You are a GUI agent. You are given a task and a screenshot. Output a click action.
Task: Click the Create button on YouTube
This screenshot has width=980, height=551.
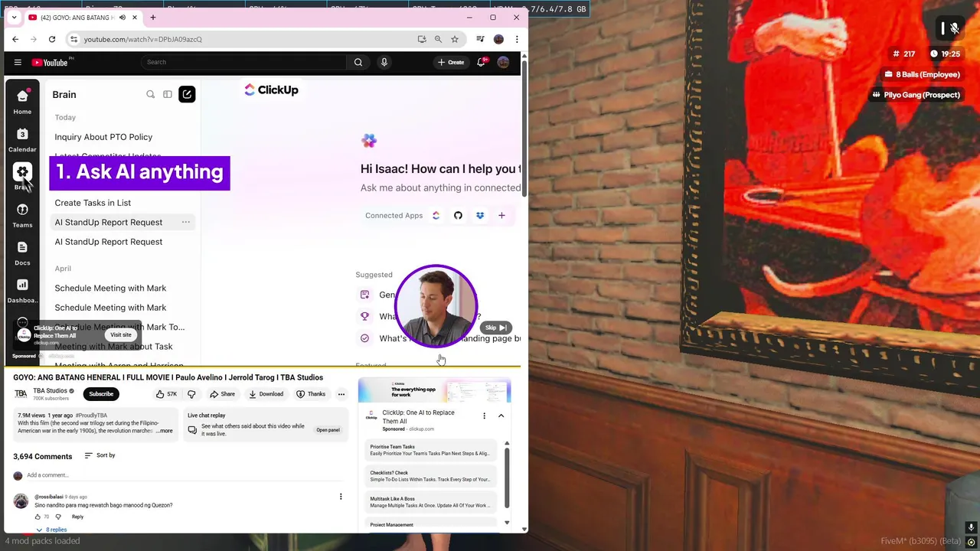click(x=451, y=62)
